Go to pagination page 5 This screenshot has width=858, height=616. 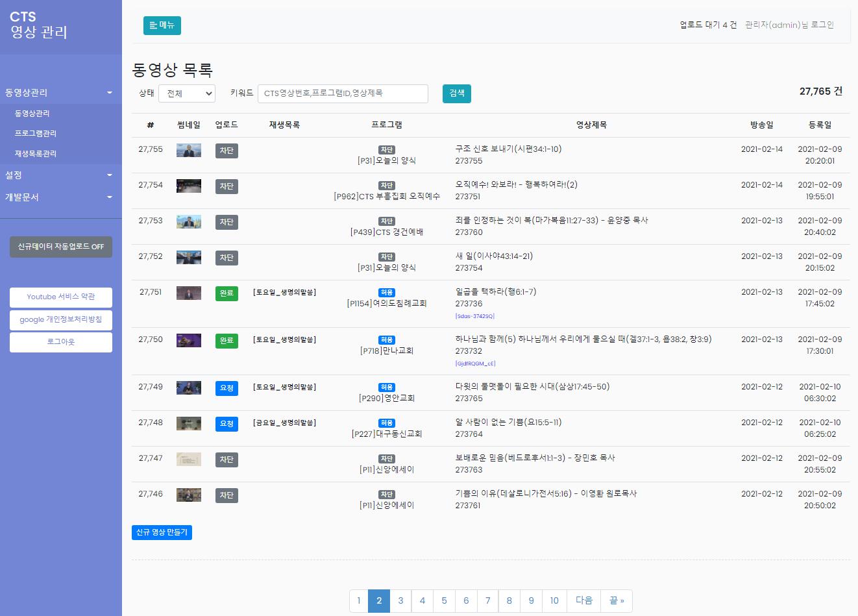pyautogui.click(x=444, y=600)
